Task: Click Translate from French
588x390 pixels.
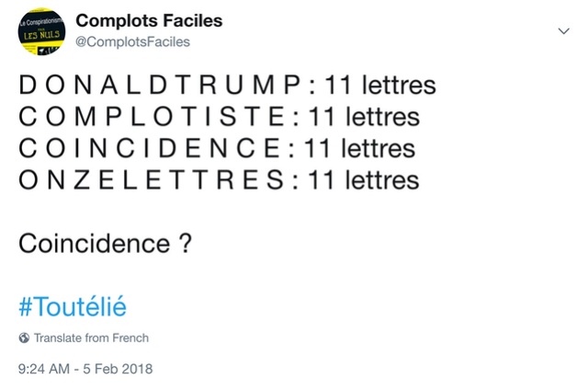Action: point(91,338)
